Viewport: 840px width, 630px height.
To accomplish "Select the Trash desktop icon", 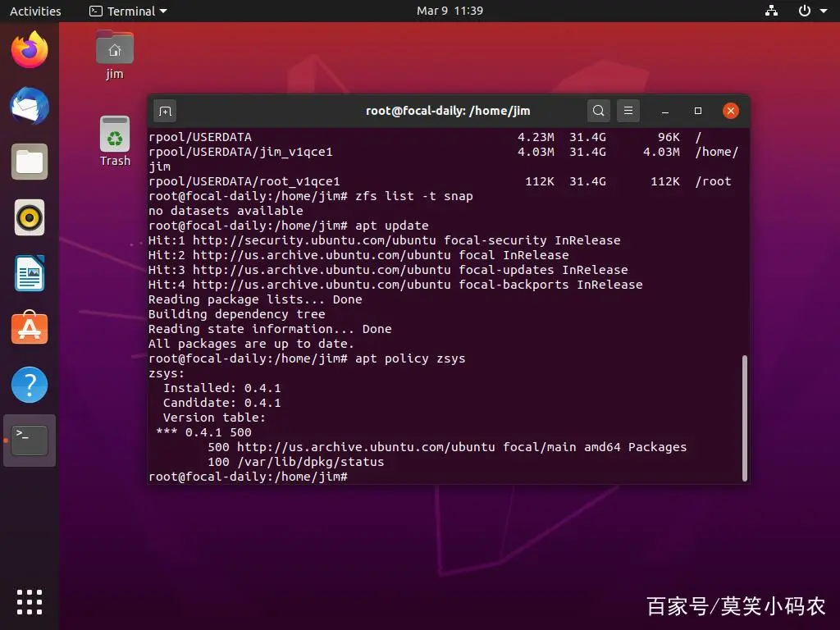I will click(x=115, y=141).
